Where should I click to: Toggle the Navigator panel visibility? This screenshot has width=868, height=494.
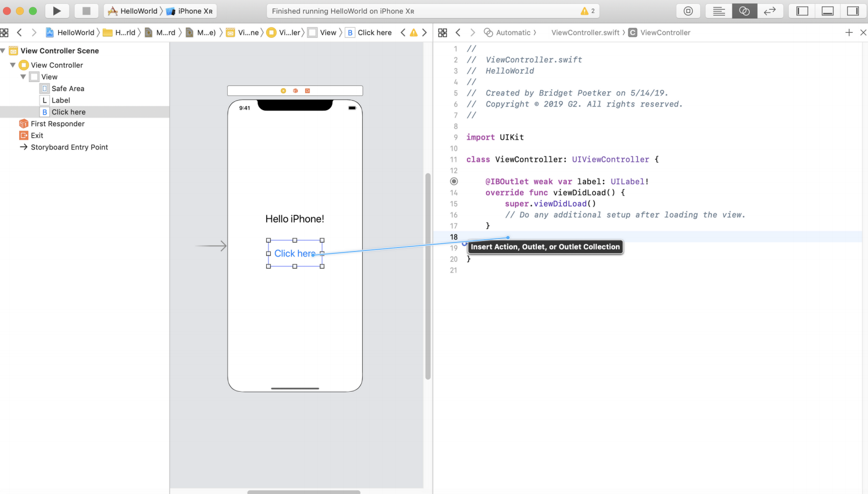[x=802, y=11]
